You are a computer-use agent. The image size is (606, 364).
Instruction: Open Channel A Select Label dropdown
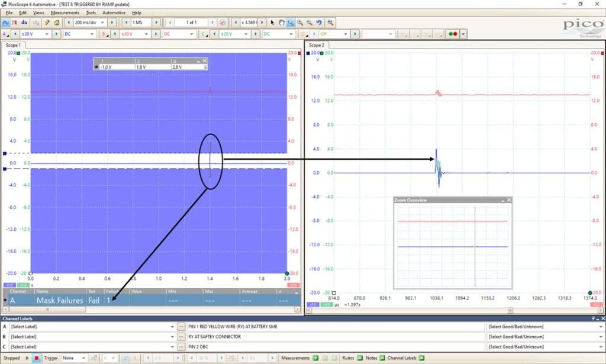click(x=172, y=327)
